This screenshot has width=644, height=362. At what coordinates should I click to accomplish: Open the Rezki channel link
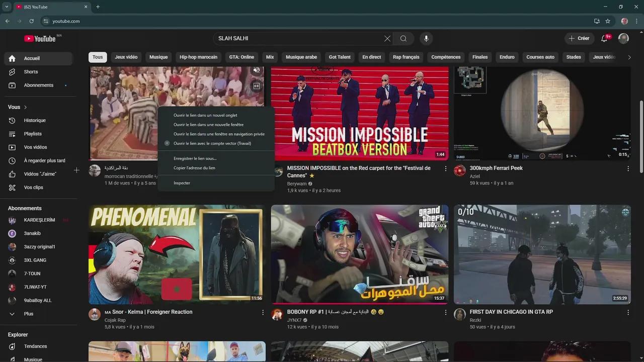[475, 320]
